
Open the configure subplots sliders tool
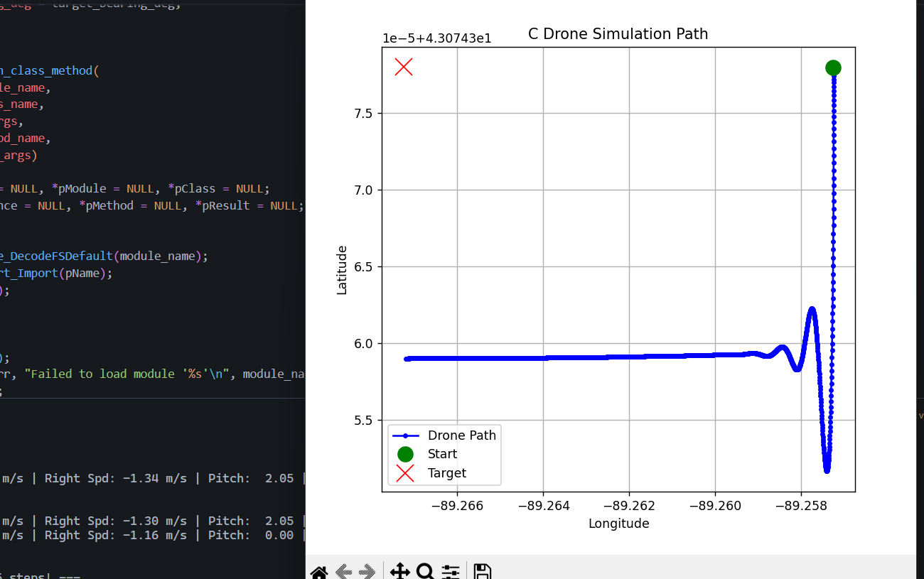pyautogui.click(x=451, y=572)
